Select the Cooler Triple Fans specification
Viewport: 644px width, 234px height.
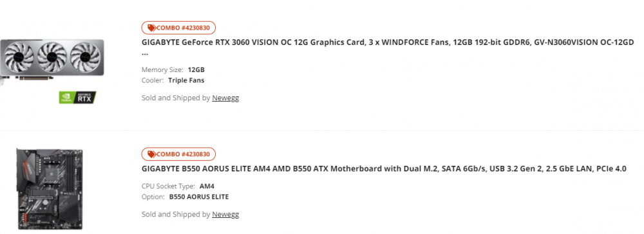coord(173,80)
